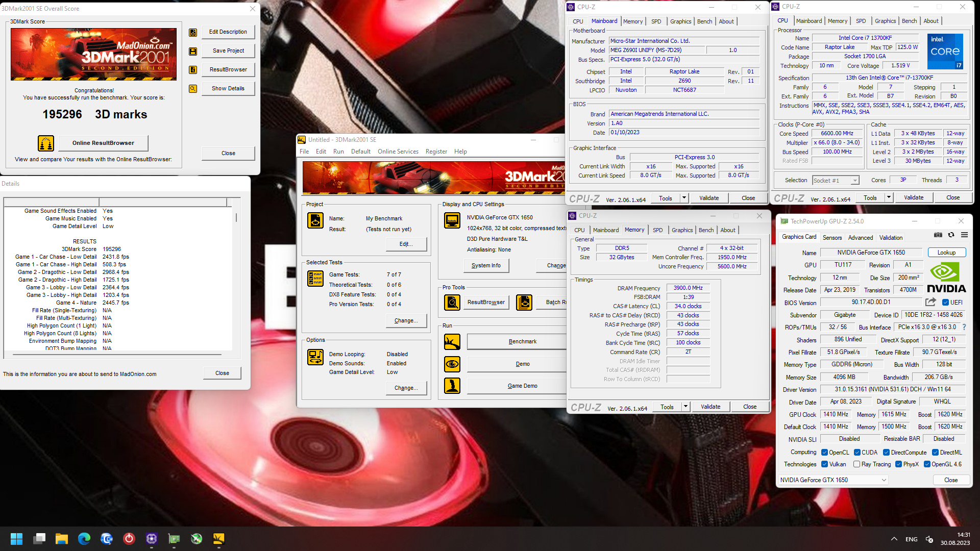
Task: Toggle the PhysX checkbox
Action: (x=899, y=464)
